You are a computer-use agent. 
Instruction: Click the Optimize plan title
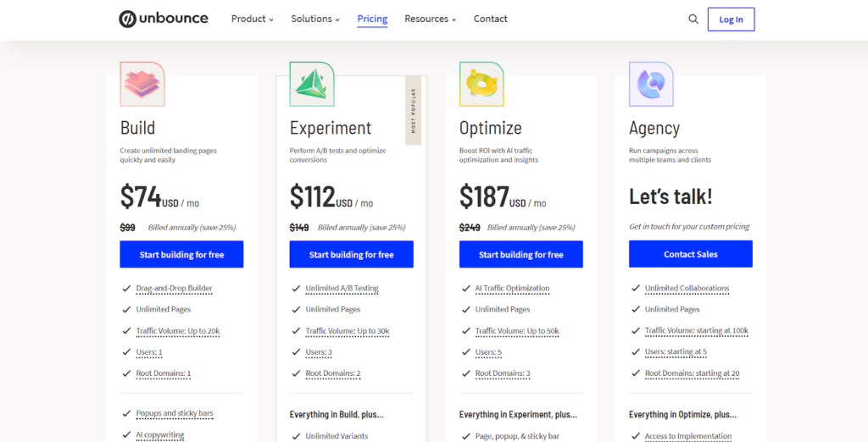[x=491, y=128]
